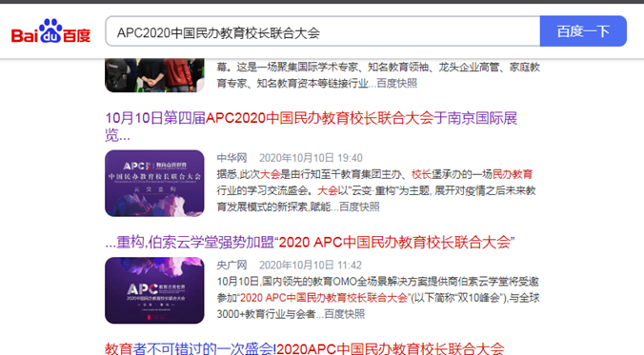Click the 中华网 source label
The height and width of the screenshot is (355, 644).
(x=231, y=158)
